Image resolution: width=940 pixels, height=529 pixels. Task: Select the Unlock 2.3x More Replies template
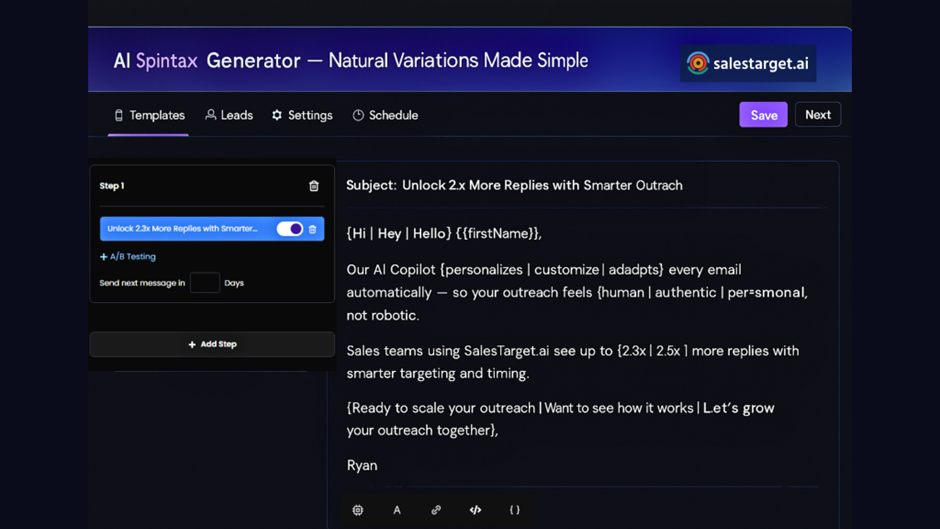point(182,229)
